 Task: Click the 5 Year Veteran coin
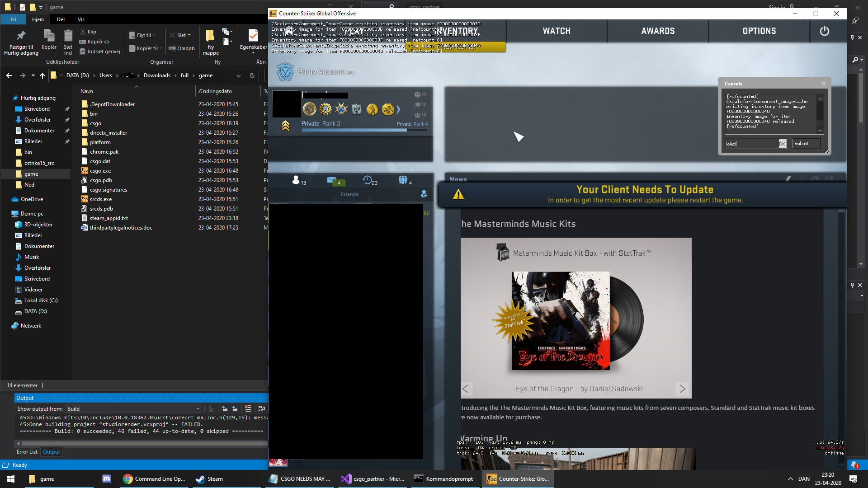coord(309,109)
